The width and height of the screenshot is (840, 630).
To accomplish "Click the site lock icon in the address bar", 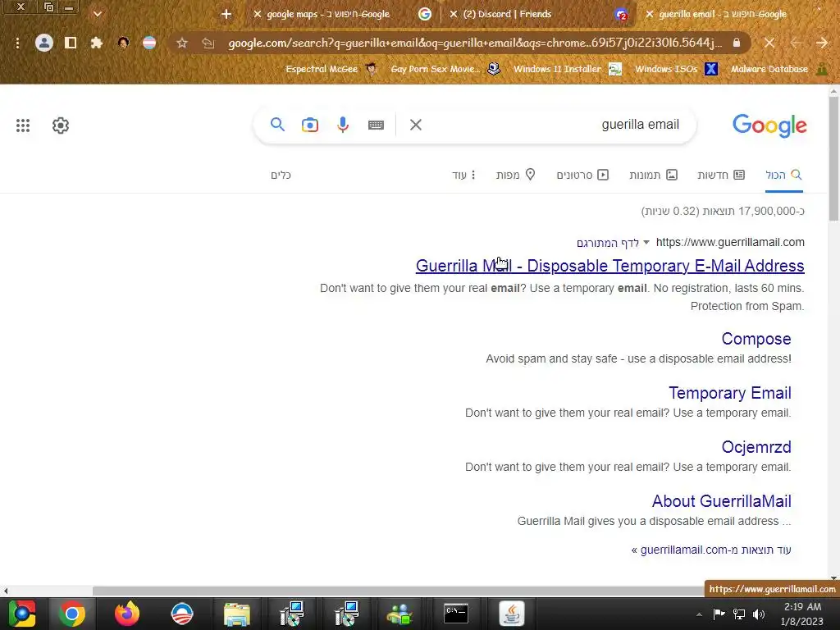I will click(737, 43).
